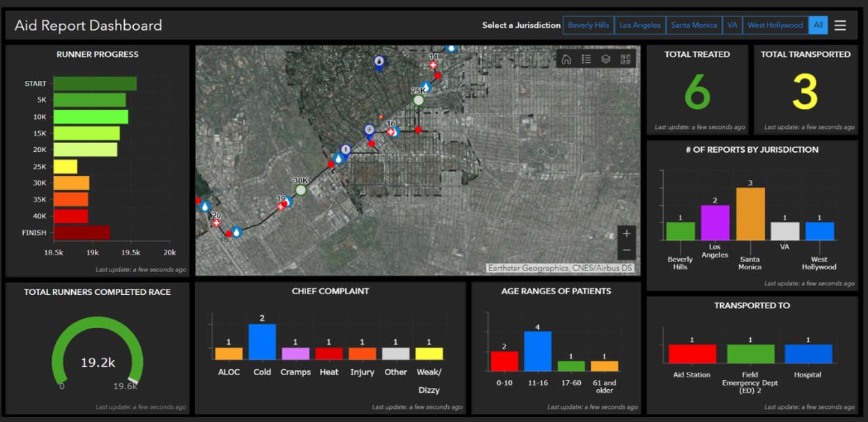Click the blue Cold complaint bar
The height and width of the screenshot is (422, 868).
click(x=262, y=342)
